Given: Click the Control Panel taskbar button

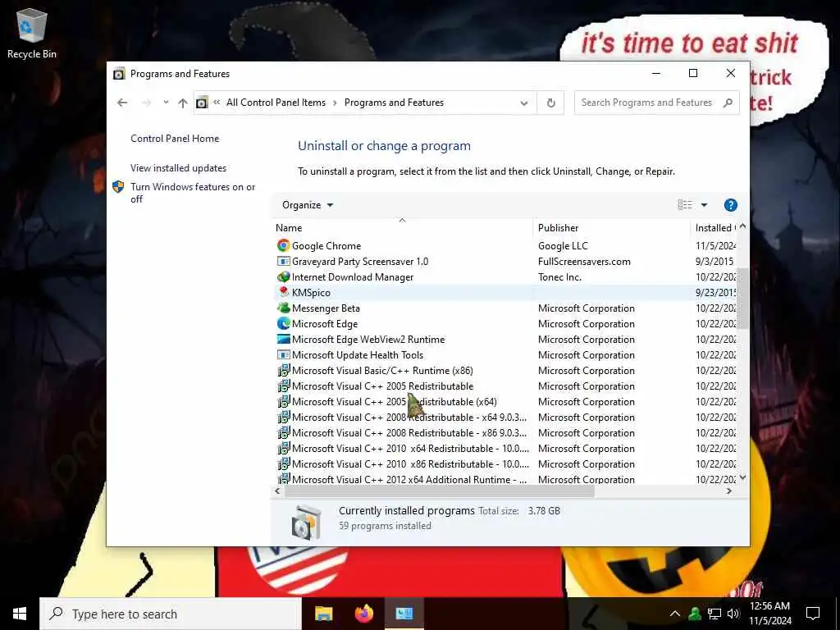Looking at the screenshot, I should point(404,614).
